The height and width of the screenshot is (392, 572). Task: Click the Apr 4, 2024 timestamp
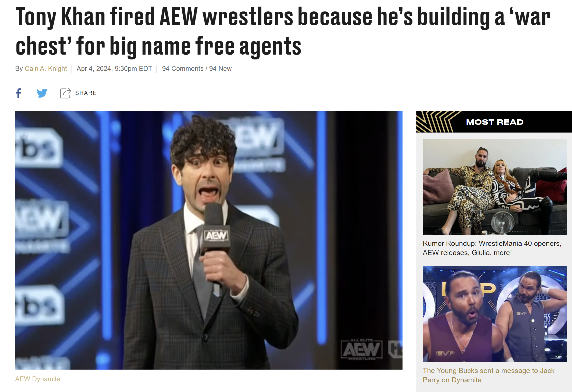point(114,69)
